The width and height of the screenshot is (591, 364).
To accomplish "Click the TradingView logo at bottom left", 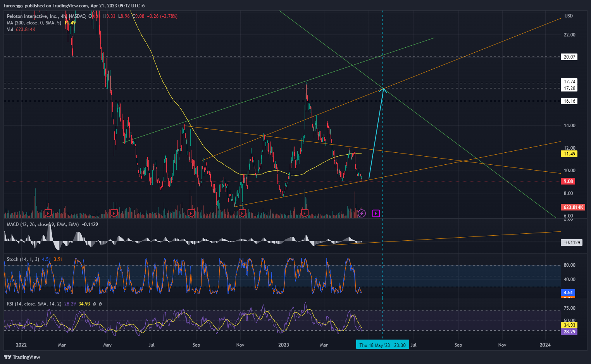I will pos(22,357).
